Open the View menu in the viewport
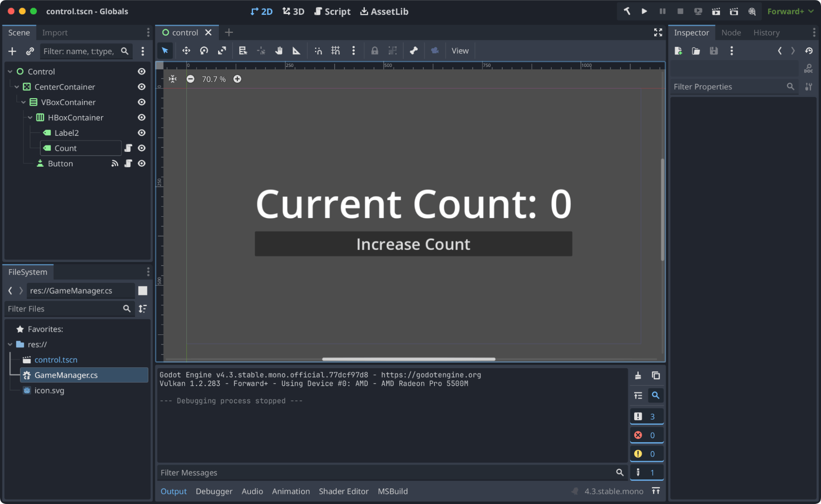Viewport: 821px width, 504px height. (460, 50)
